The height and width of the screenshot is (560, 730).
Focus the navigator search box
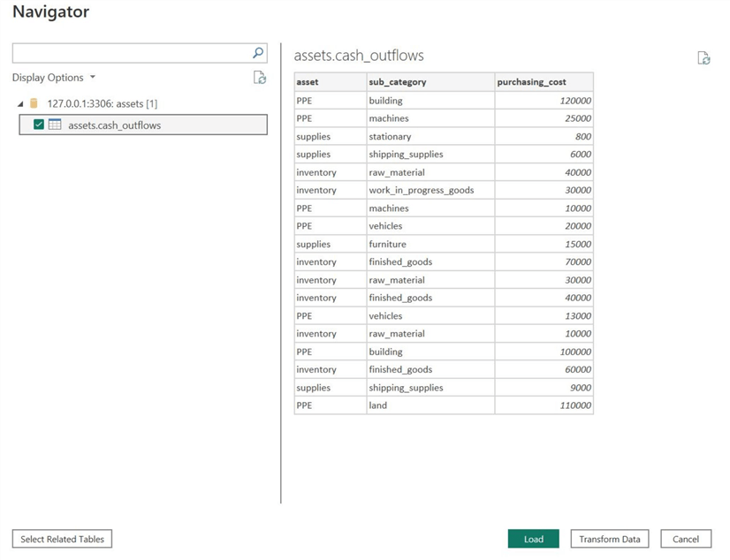131,53
